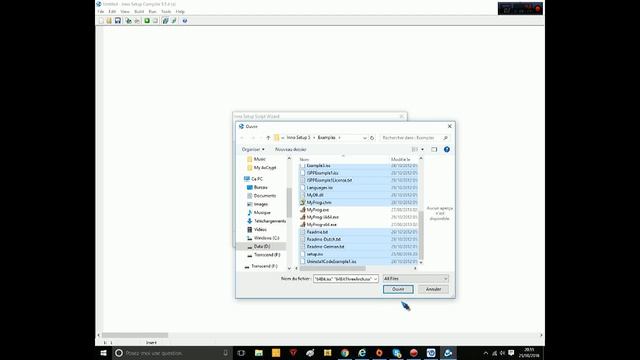640x360 pixels.
Task: Refresh the Examples folder listing
Action: click(372, 138)
